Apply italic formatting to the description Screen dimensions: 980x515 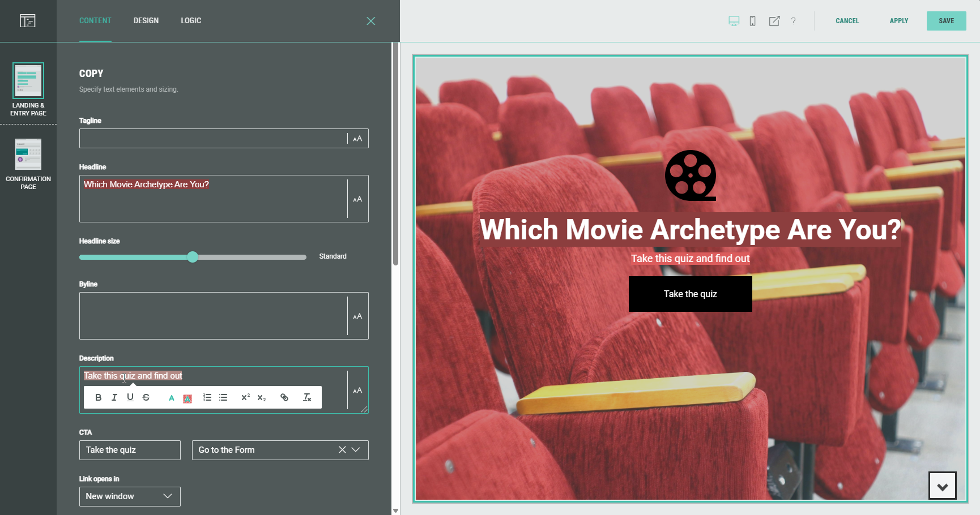pyautogui.click(x=114, y=397)
